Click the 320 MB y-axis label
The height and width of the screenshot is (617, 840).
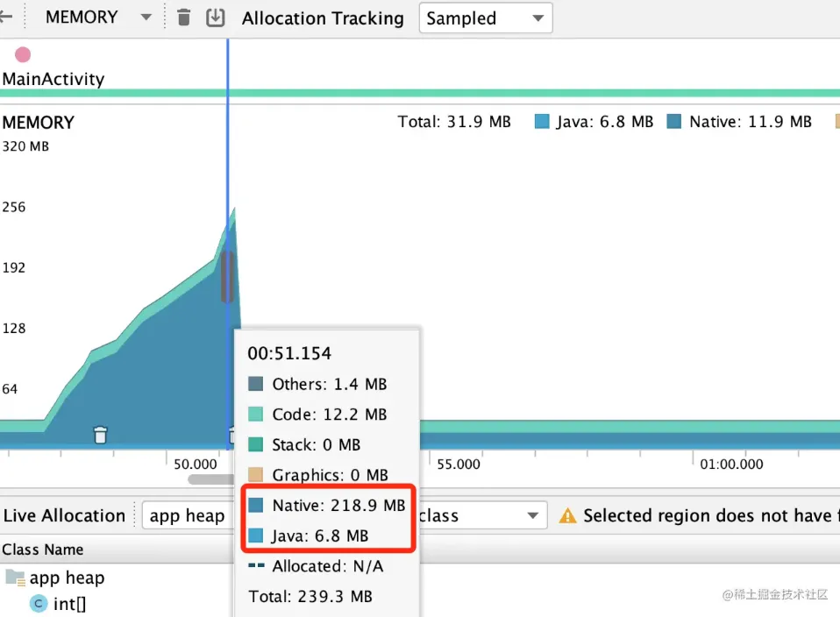pyautogui.click(x=25, y=146)
